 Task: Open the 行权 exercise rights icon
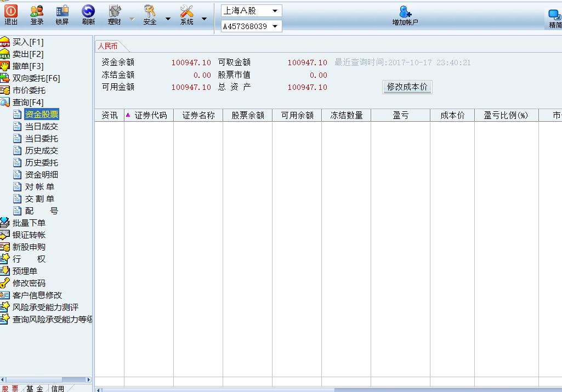tap(4, 258)
